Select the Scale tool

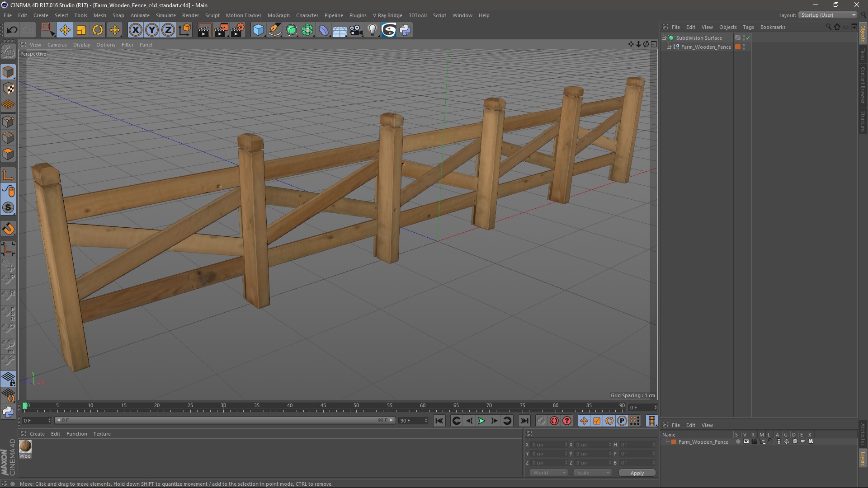pos(81,30)
